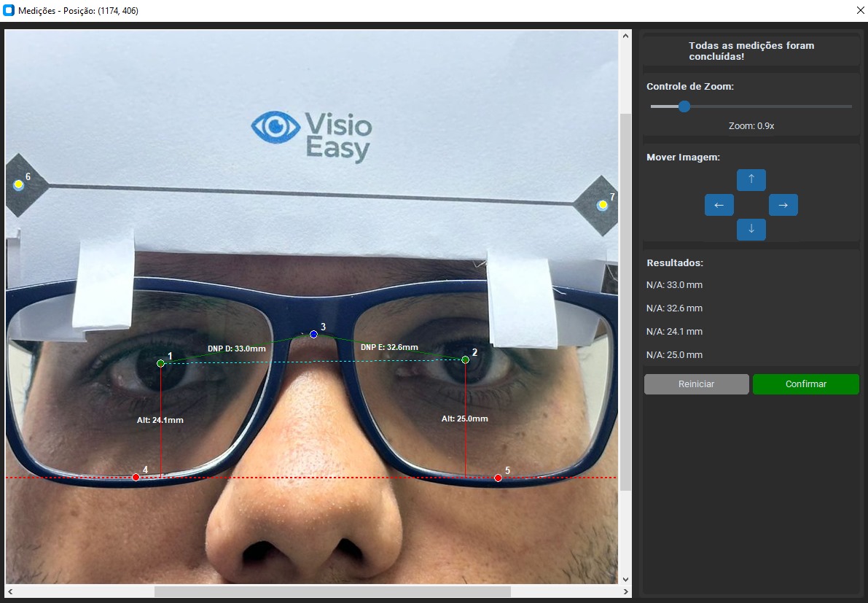Click the Reiniciar button
Screen dimensions: 868x603
pos(697,384)
